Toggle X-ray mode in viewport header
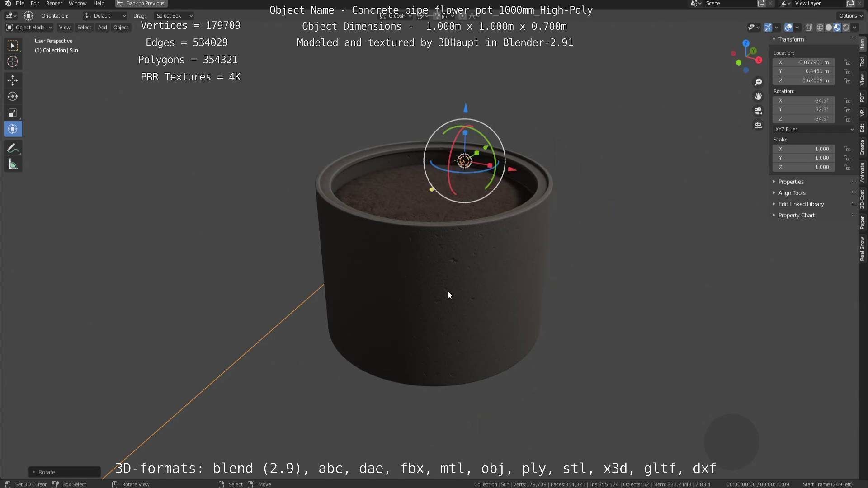The height and width of the screenshot is (488, 868). point(809,28)
